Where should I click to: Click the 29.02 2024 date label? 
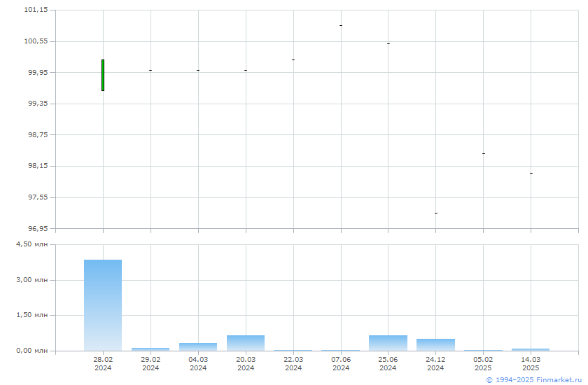click(150, 363)
